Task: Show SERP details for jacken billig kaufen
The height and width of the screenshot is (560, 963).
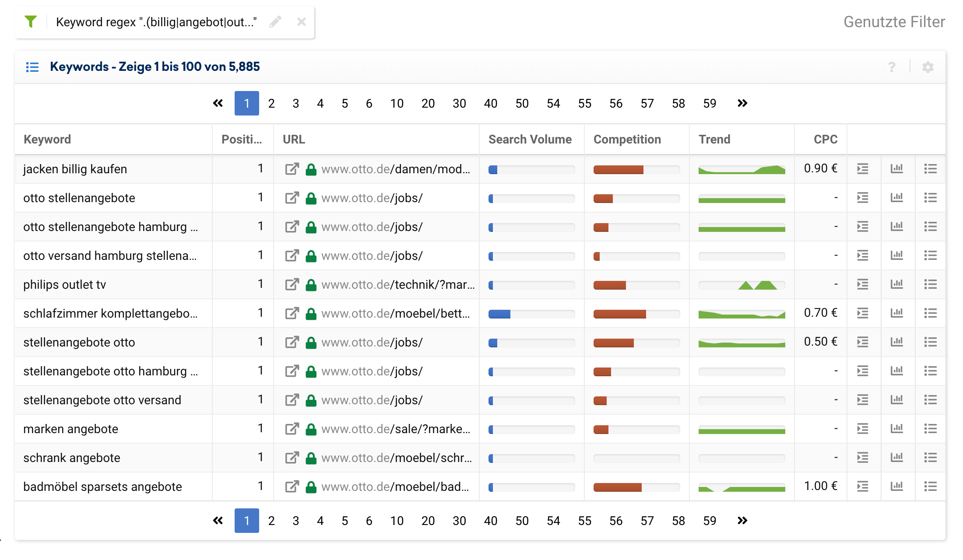Action: point(862,168)
